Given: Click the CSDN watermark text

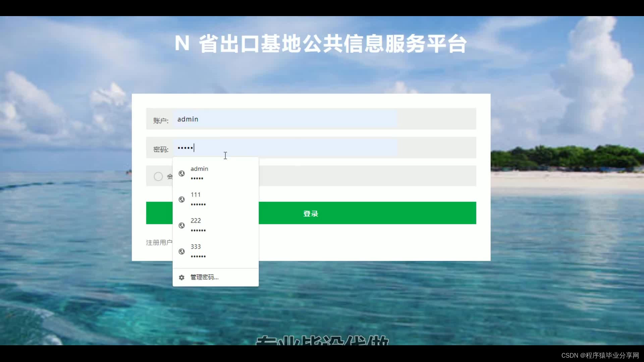Looking at the screenshot, I should (x=600, y=355).
